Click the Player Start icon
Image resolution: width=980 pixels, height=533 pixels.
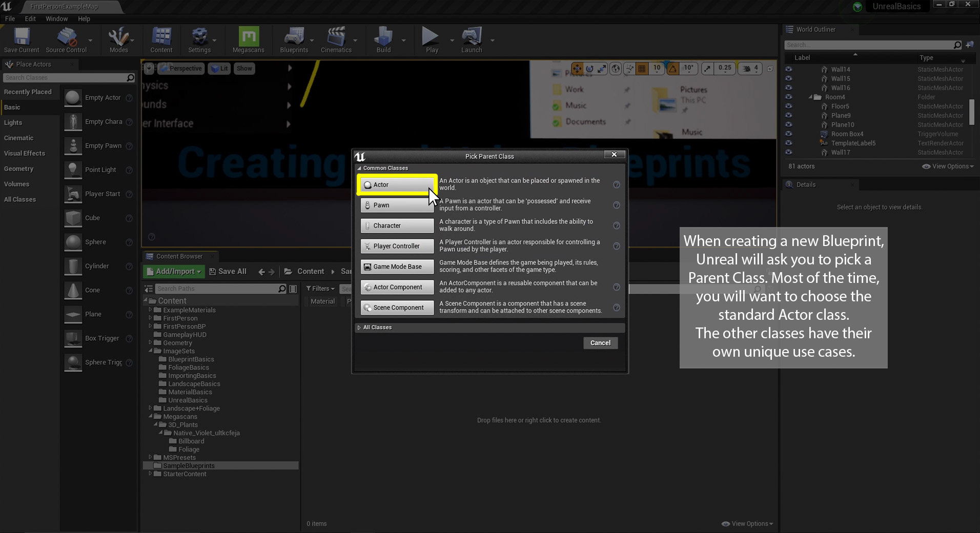coord(73,194)
